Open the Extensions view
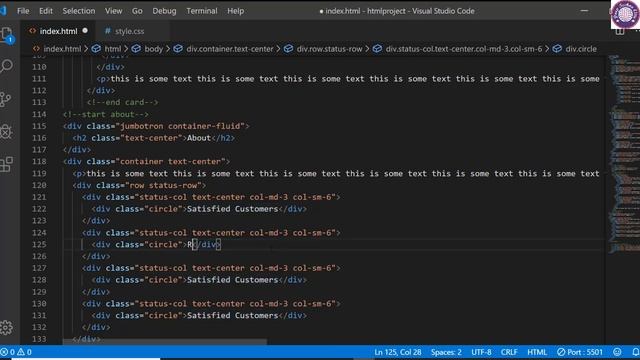Screen dimensions: 640x360 6,164
